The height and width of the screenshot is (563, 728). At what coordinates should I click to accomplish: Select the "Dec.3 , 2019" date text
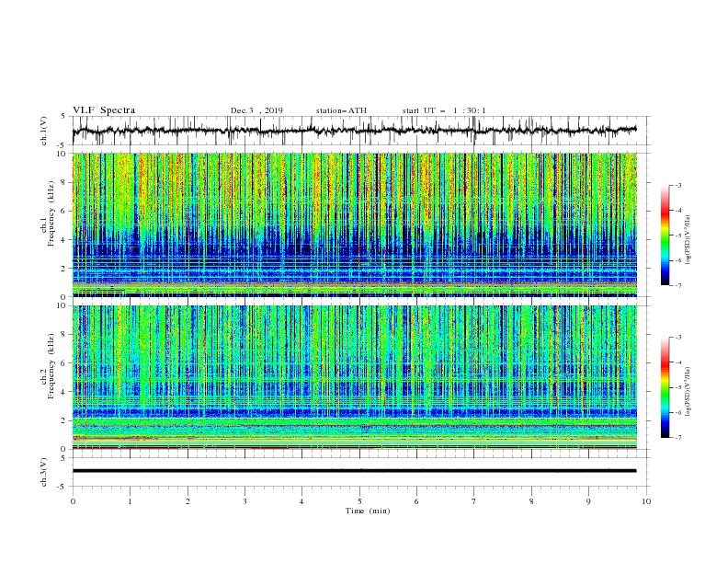point(256,110)
